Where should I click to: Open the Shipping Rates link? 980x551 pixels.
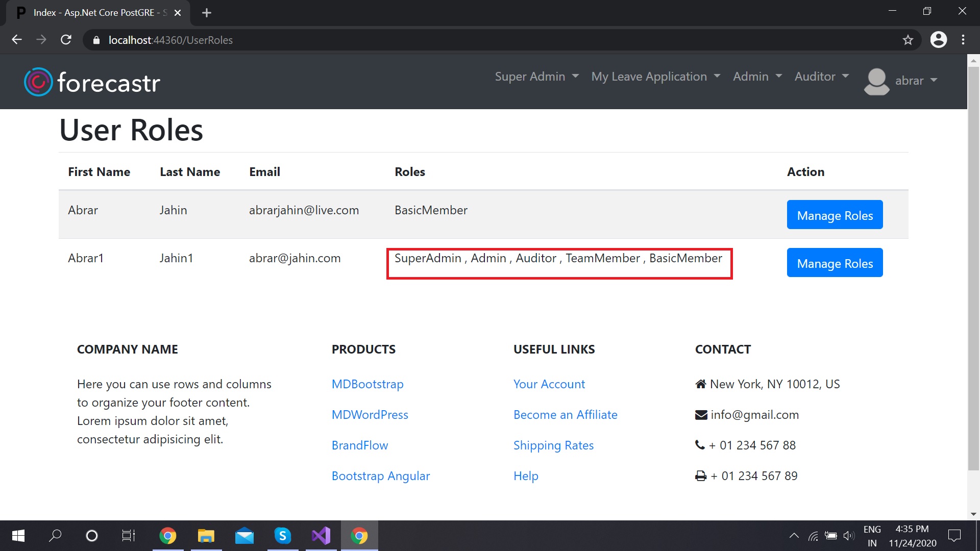pyautogui.click(x=553, y=445)
